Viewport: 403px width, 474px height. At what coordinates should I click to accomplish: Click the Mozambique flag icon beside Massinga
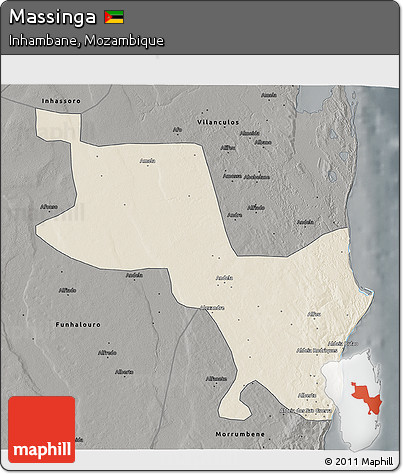pos(114,17)
